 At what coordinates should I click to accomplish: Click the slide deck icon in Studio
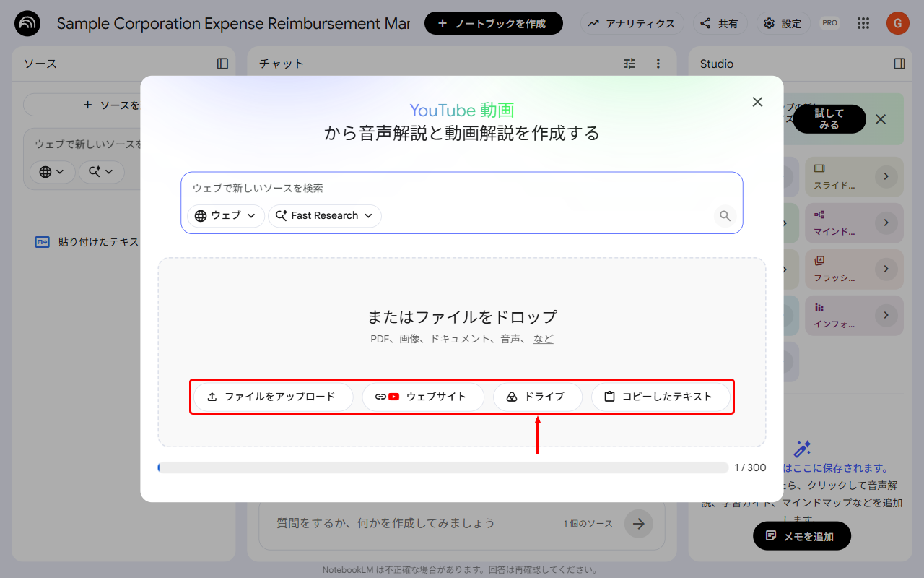tap(819, 168)
